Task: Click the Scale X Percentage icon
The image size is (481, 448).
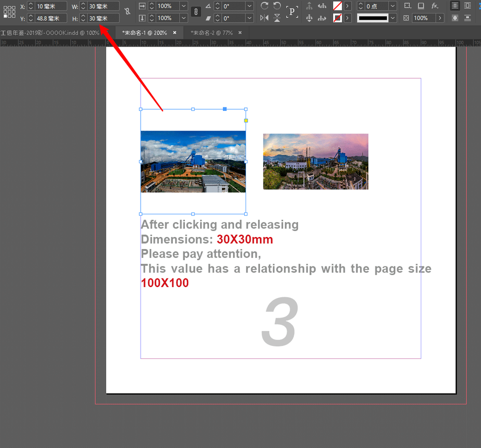Action: tap(142, 6)
